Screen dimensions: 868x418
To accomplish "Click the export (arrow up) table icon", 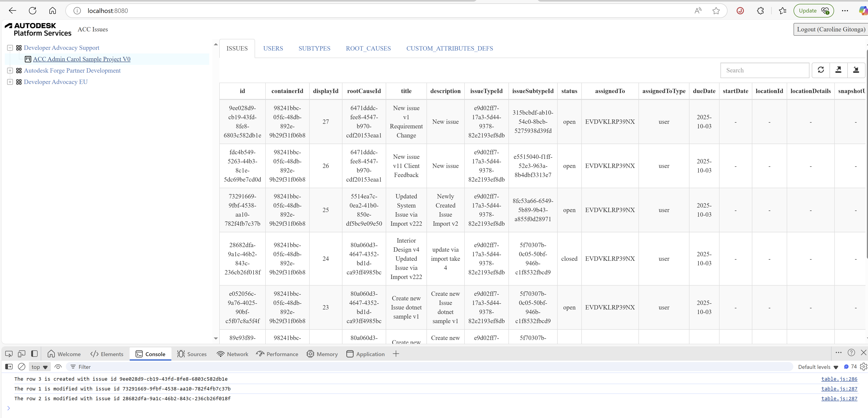I will (x=838, y=70).
